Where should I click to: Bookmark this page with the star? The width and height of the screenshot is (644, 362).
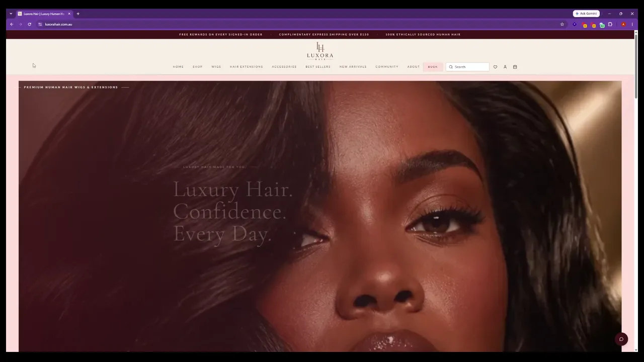point(562,24)
